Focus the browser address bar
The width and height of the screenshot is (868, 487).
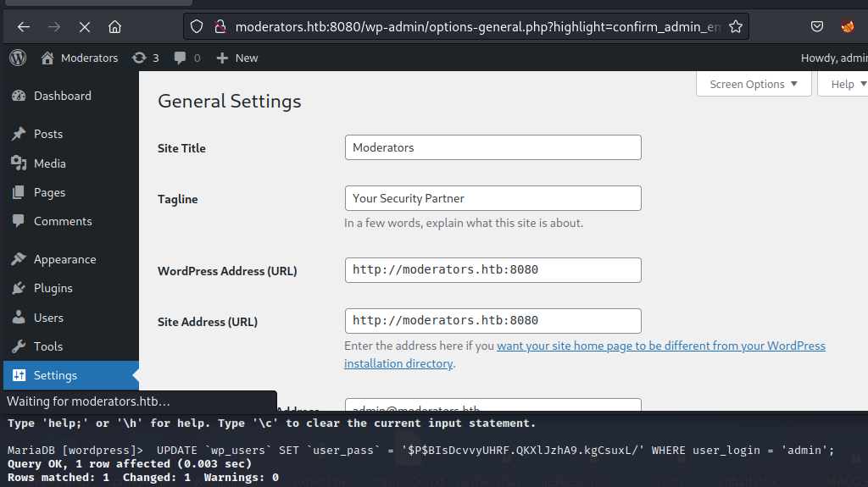coord(475,26)
